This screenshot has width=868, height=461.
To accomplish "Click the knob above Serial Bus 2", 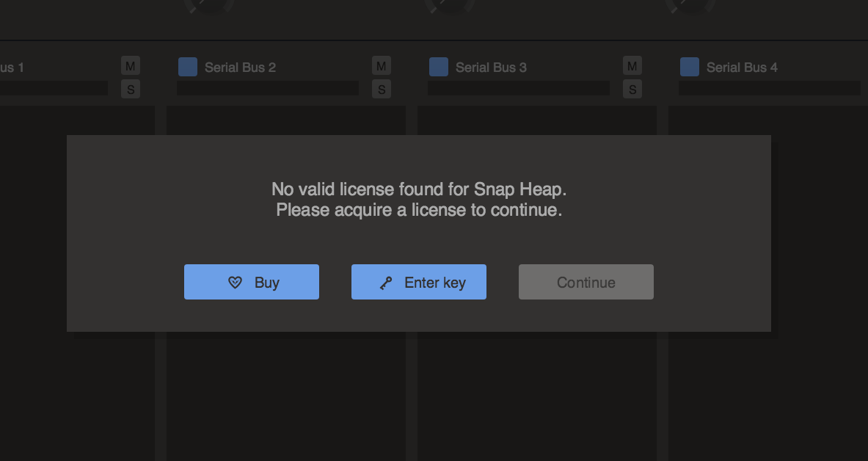I will [x=209, y=4].
